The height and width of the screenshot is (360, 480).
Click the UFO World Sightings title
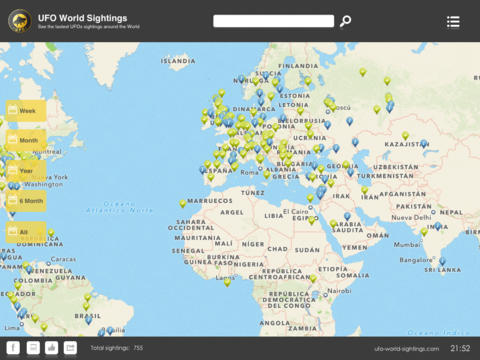pyautogui.click(x=82, y=18)
